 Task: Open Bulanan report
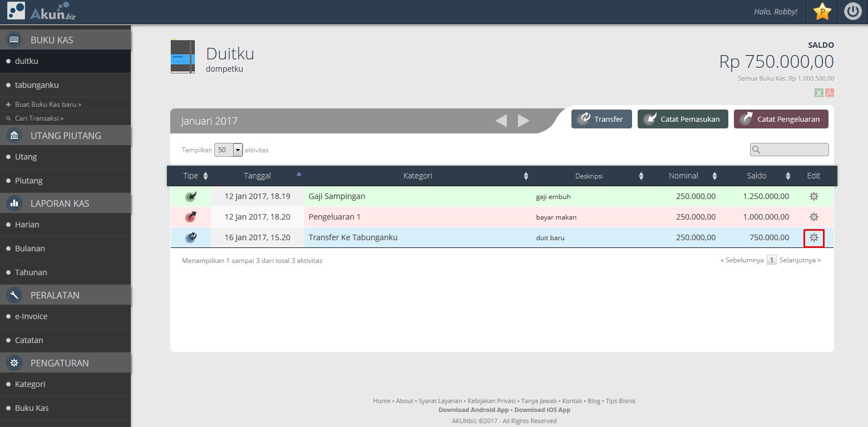click(65, 249)
